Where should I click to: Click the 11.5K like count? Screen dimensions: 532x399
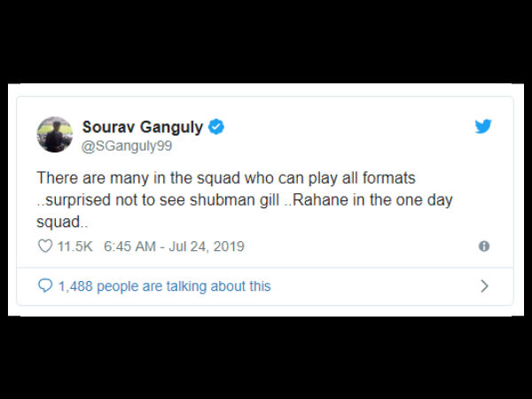pyautogui.click(x=74, y=246)
